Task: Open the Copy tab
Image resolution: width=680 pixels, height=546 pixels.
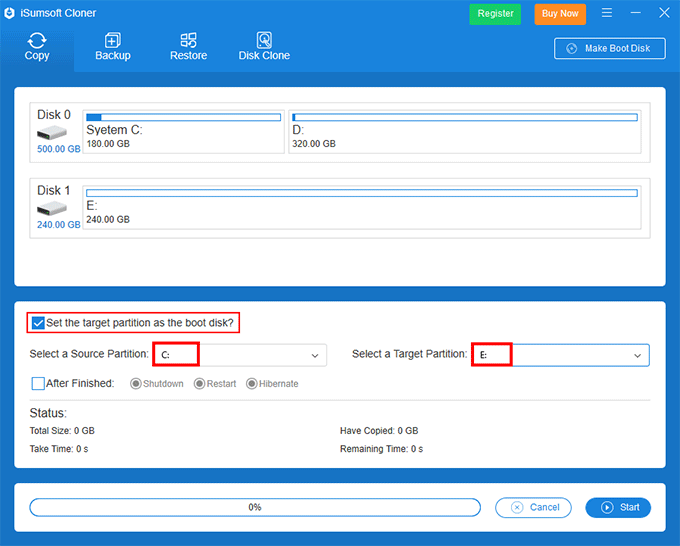Action: [x=37, y=47]
